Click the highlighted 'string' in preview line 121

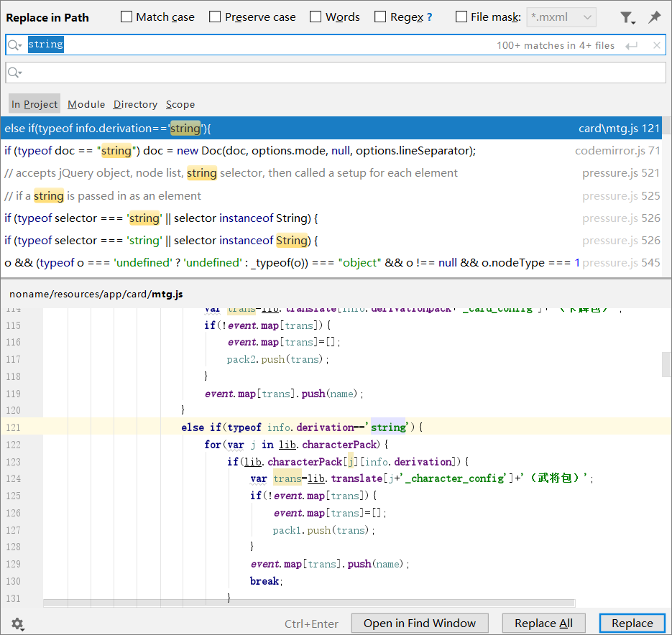[388, 427]
